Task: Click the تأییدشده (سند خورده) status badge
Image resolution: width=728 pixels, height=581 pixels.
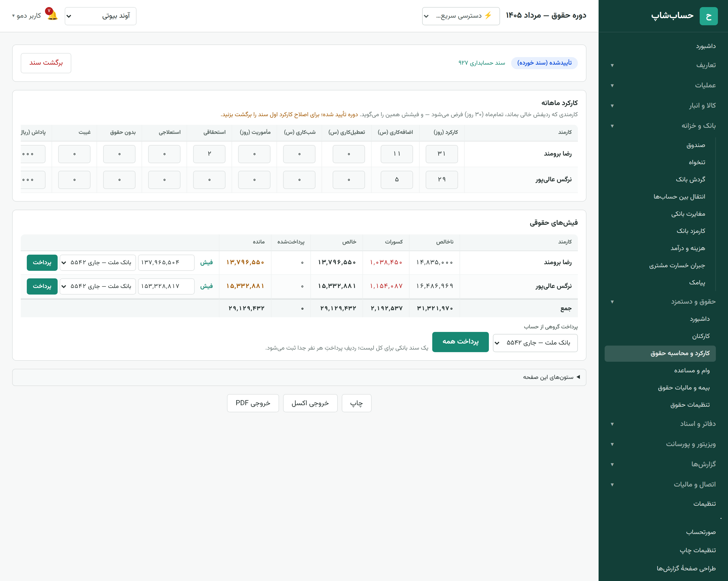Action: (x=544, y=63)
